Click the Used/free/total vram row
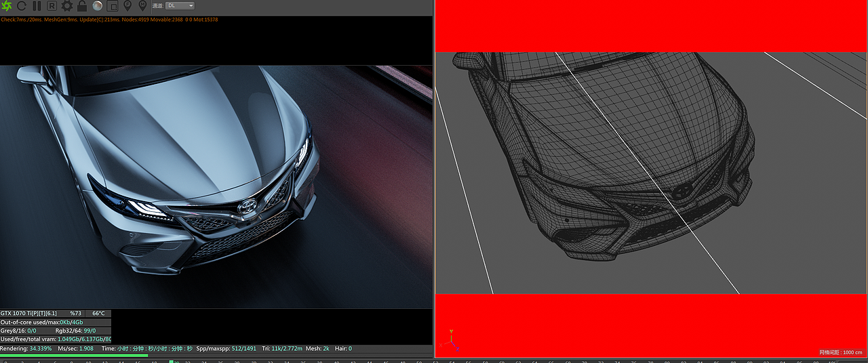The width and height of the screenshot is (868, 363). [x=56, y=339]
